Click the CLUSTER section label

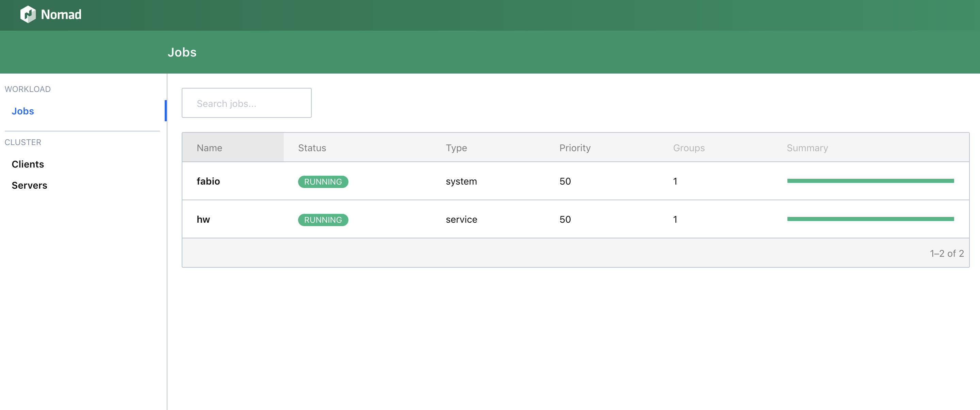[23, 142]
